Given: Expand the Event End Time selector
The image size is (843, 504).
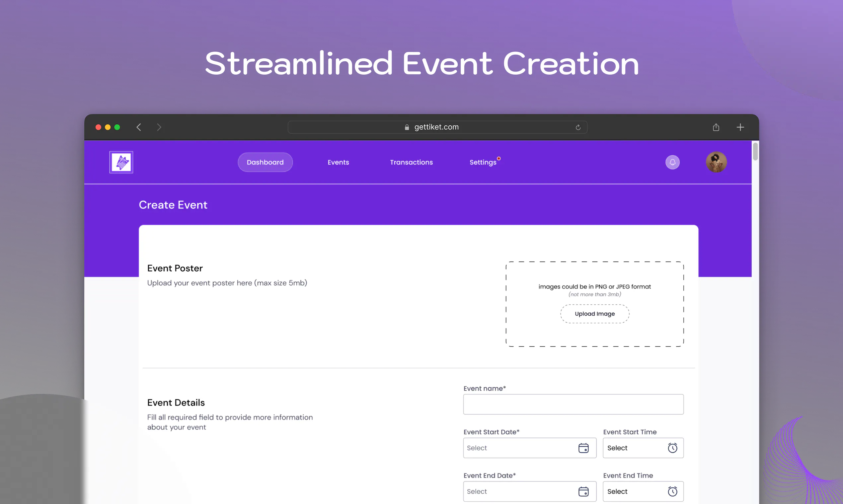Looking at the screenshot, I should 643,491.
